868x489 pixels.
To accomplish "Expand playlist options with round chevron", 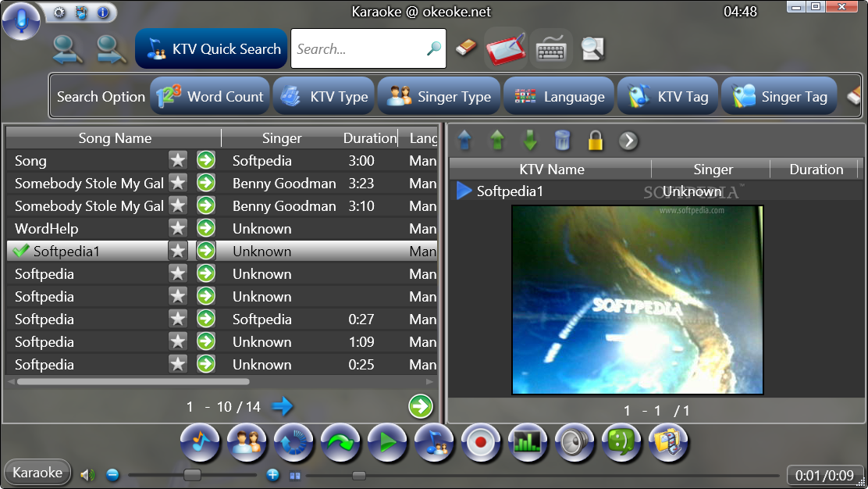I will 628,141.
